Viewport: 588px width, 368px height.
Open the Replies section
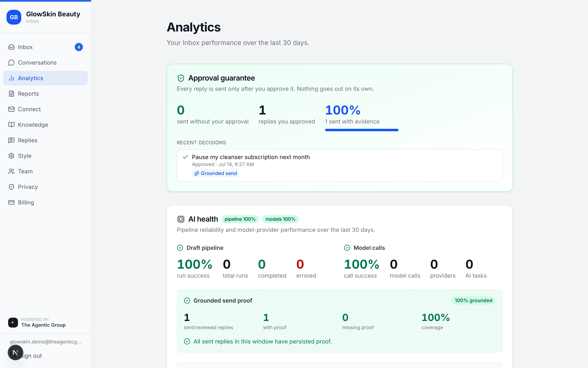(x=46, y=140)
